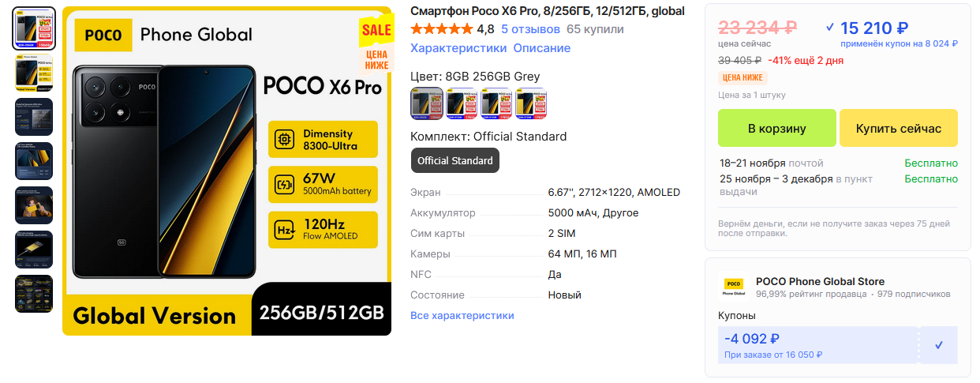
Task: Visit the POCO Phone Global Store page
Action: pos(820,281)
